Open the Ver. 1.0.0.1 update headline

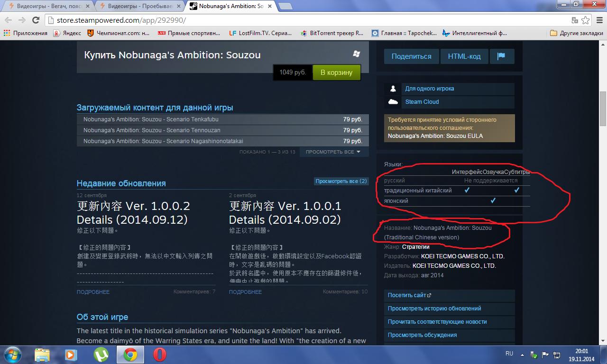285,213
